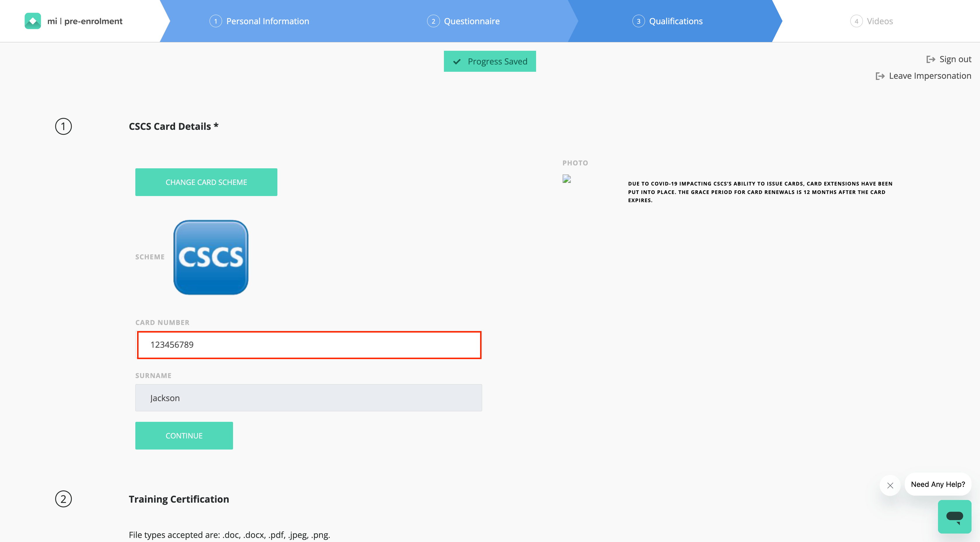Dismiss the Need Any Help popup
Screen dimensions: 980x542
pos(890,485)
